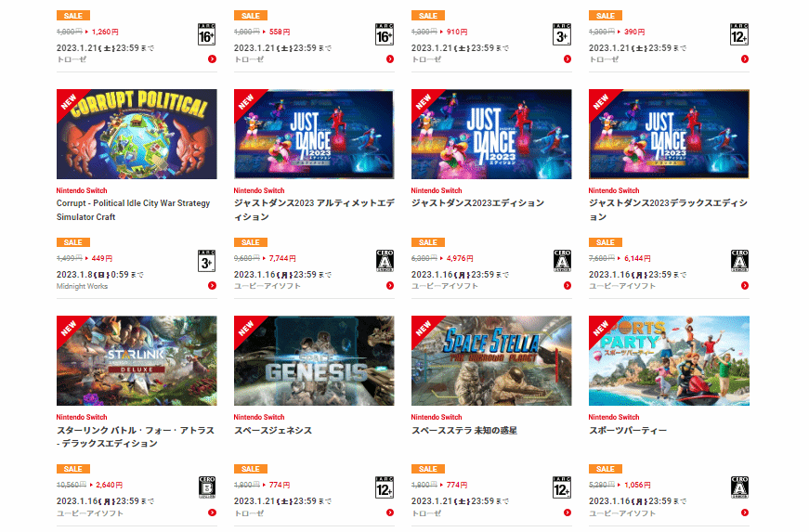Click the red arrow under the 390円 sale price
This screenshot has width=809, height=532.
click(x=745, y=58)
